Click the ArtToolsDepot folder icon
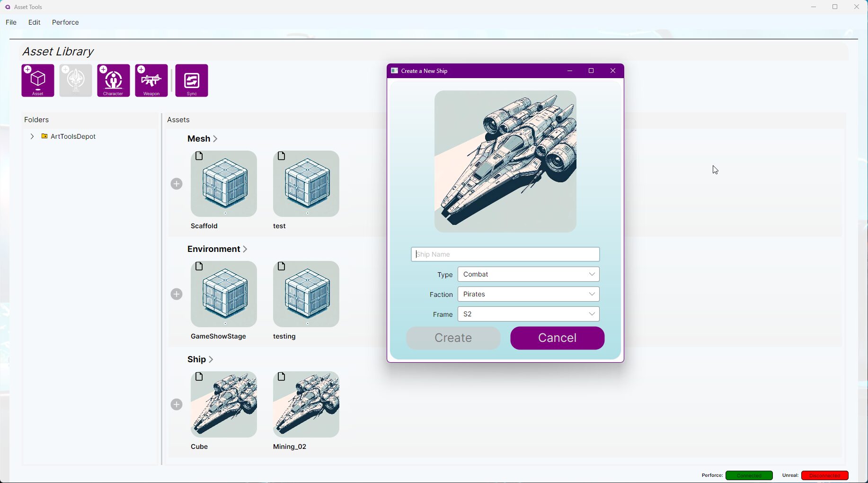Screen dimensions: 868x483 pyautogui.click(x=44, y=136)
